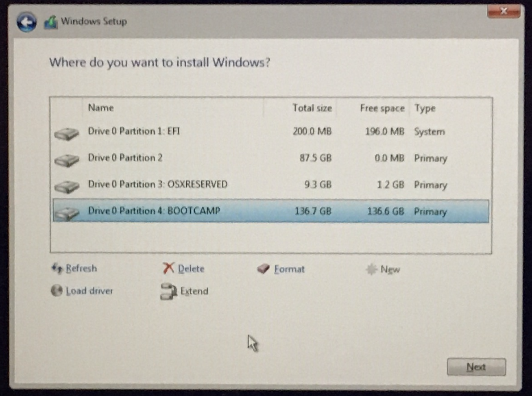Click the drive icon for Partition 4: BOOTCAMP
Image resolution: width=532 pixels, height=396 pixels.
(x=67, y=213)
